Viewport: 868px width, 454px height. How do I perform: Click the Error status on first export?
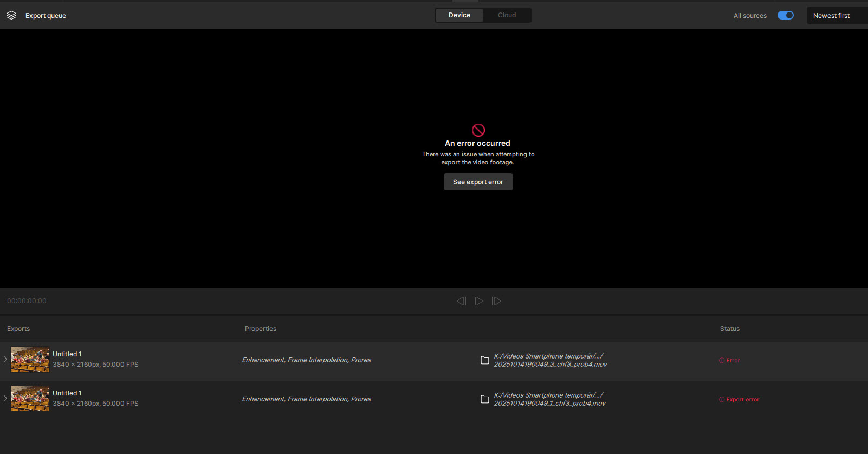click(729, 360)
